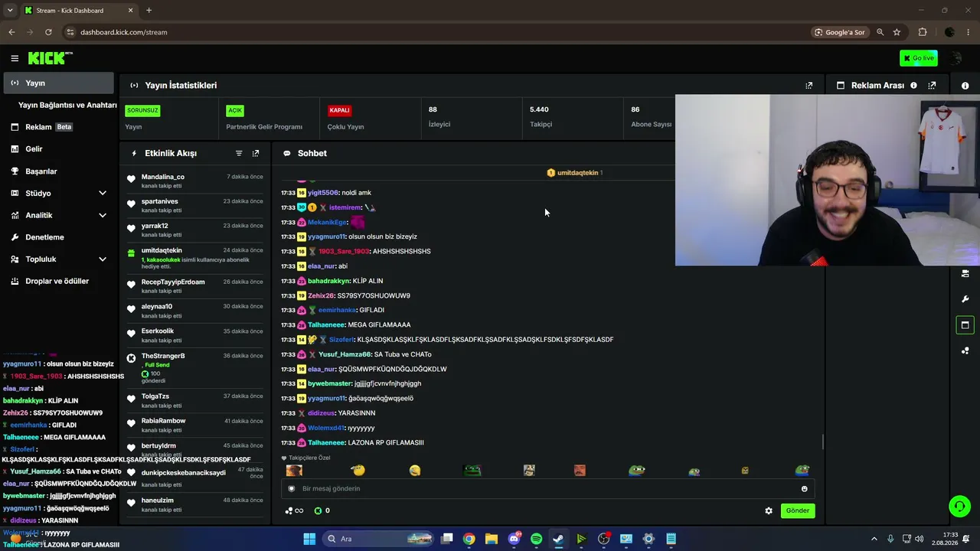Open the browser extensions puzzle icon
This screenshot has width=980, height=551.
click(x=923, y=32)
